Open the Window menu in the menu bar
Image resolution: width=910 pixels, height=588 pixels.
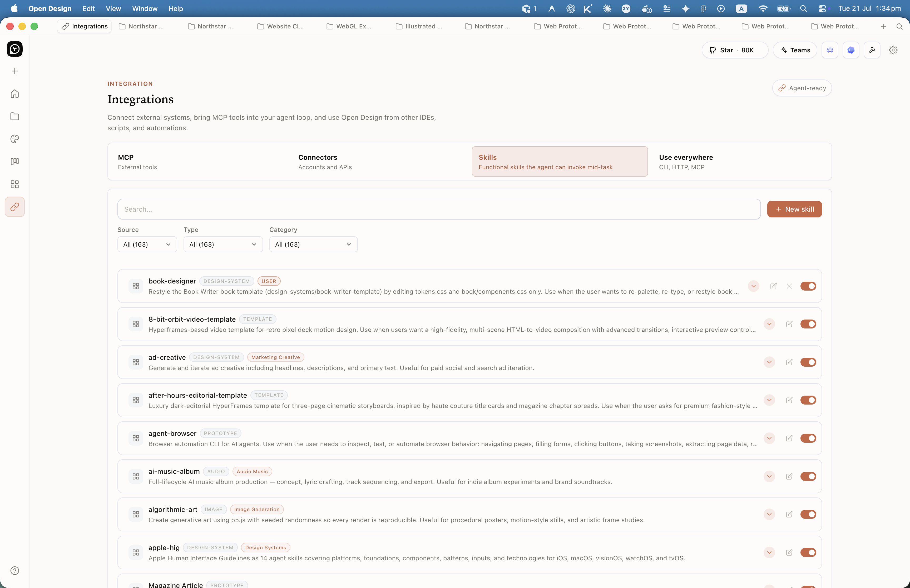(x=144, y=8)
